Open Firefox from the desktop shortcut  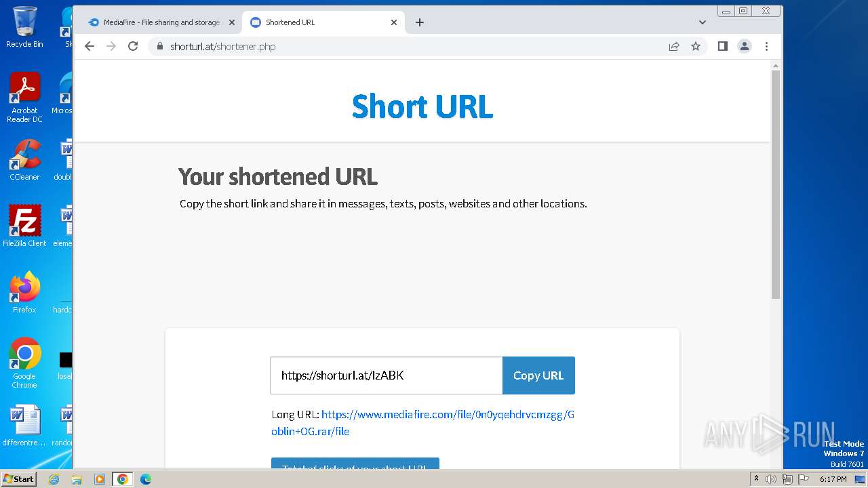click(24, 292)
